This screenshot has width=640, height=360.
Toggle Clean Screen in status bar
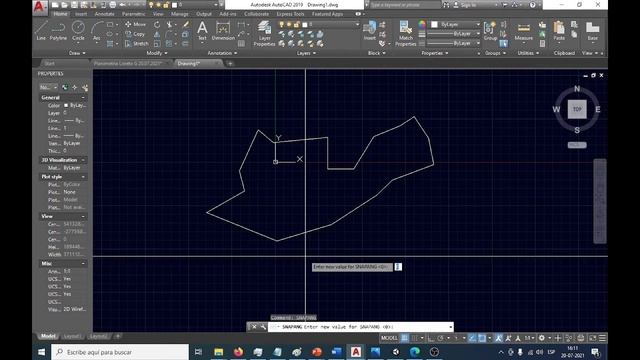pos(592,338)
